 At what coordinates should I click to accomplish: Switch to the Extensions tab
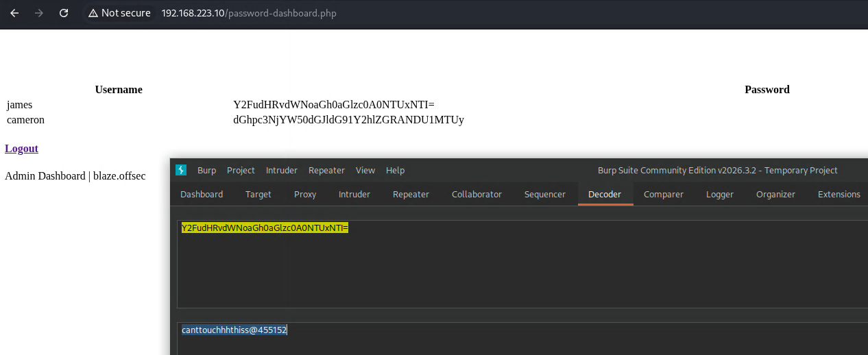click(839, 194)
